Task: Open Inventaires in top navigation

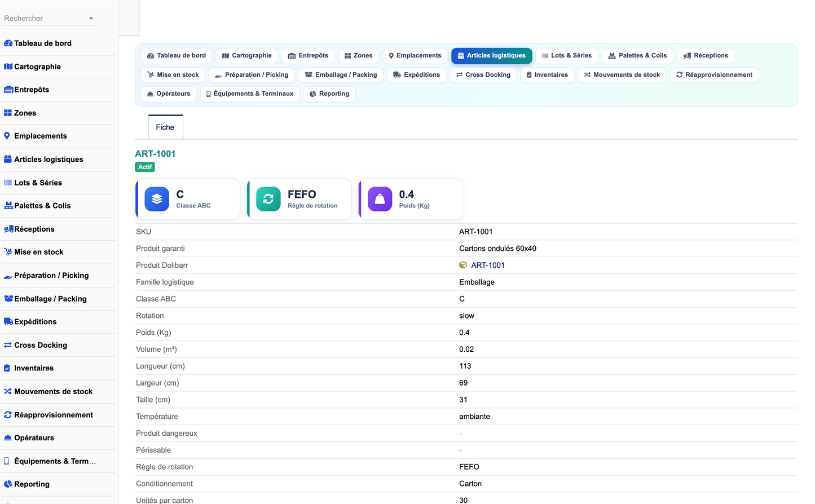Action: click(x=547, y=75)
